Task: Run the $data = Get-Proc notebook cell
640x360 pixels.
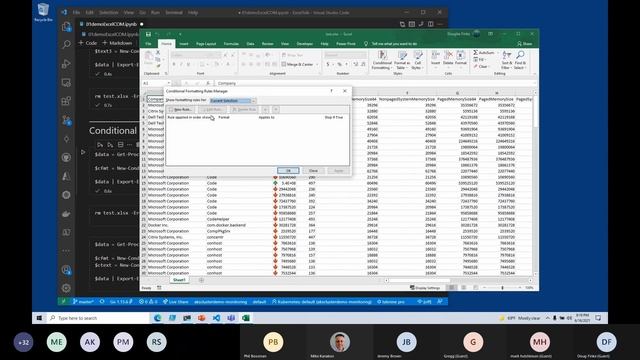Action: pyautogui.click(x=83, y=152)
